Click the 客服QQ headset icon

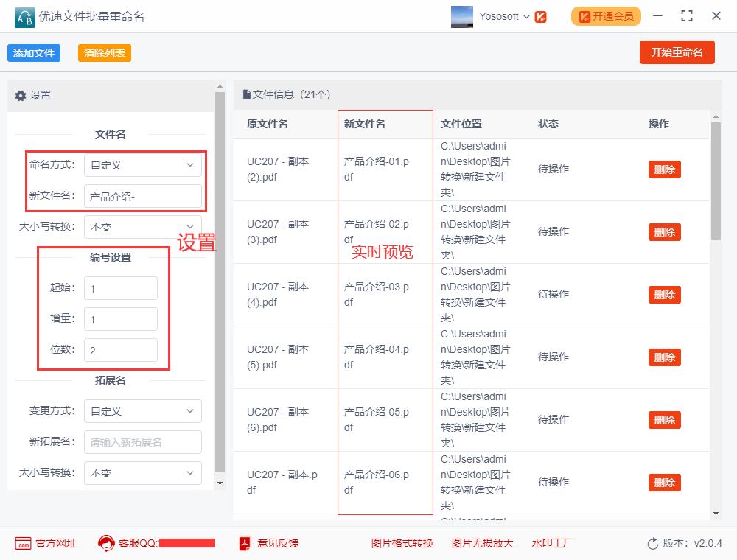(x=106, y=544)
